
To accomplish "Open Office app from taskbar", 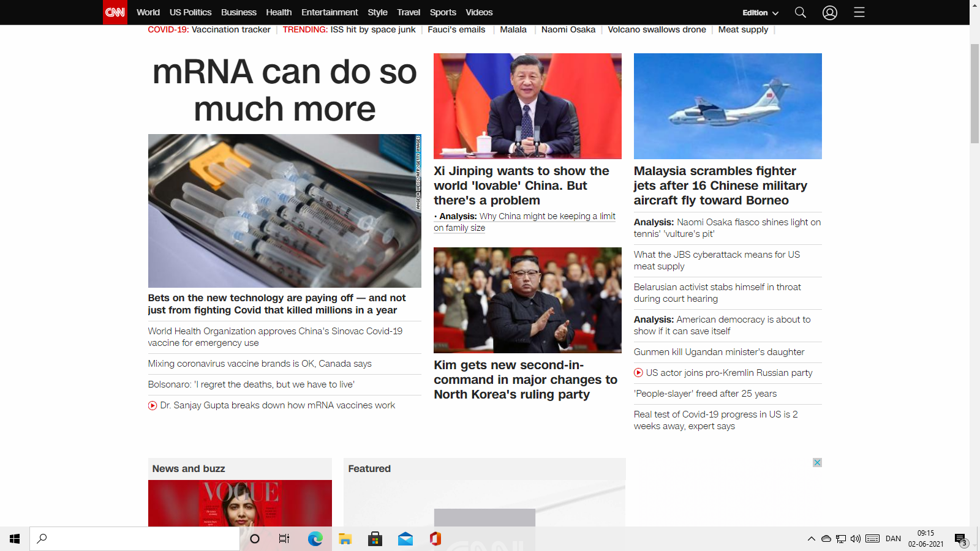I will pyautogui.click(x=435, y=539).
